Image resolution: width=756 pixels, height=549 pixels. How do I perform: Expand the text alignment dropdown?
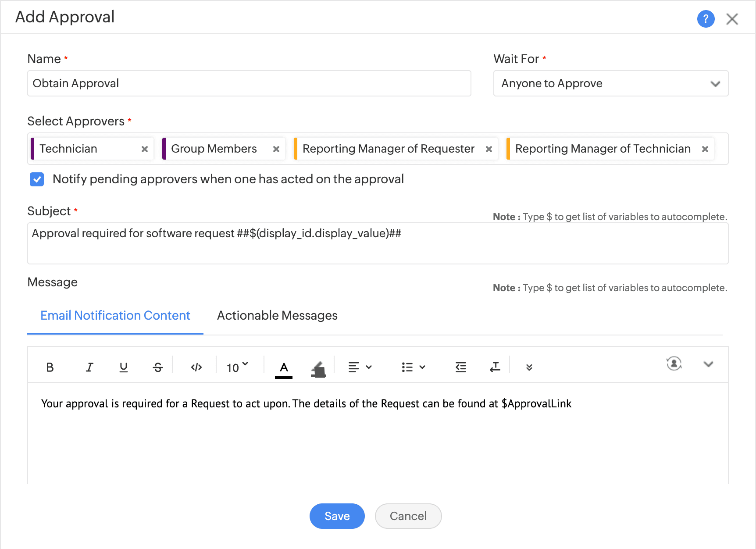coord(360,367)
